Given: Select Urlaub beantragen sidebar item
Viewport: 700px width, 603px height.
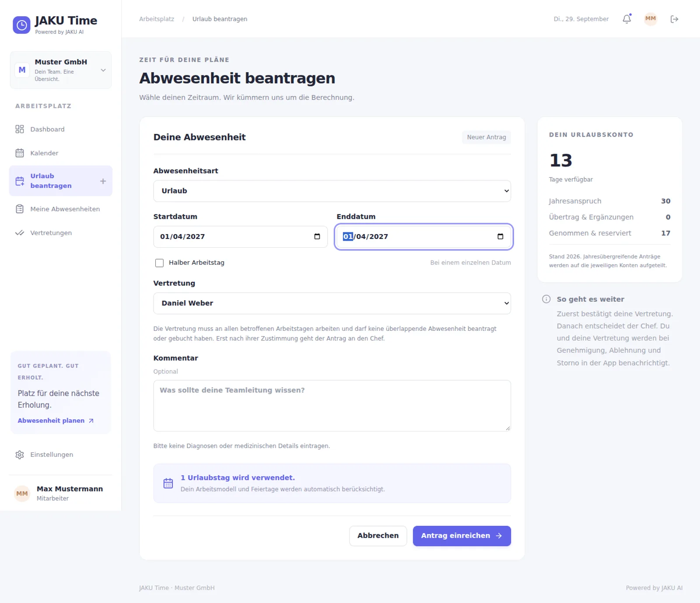Looking at the screenshot, I should (x=61, y=181).
